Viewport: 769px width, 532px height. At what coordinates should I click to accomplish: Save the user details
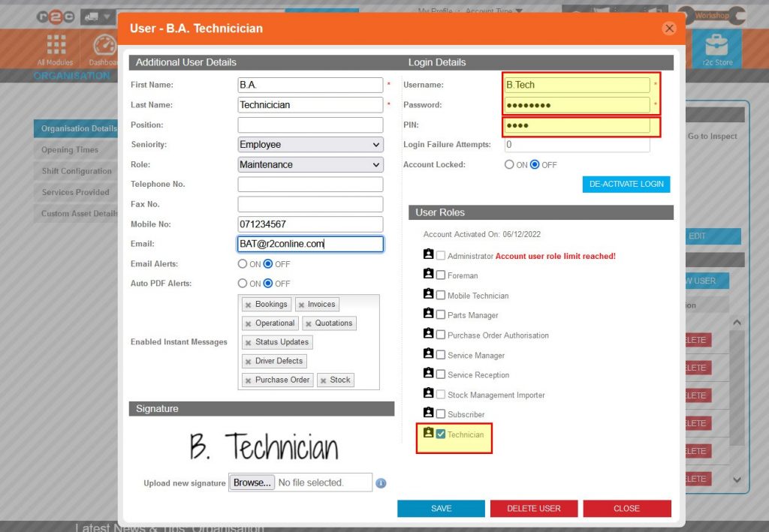point(441,508)
